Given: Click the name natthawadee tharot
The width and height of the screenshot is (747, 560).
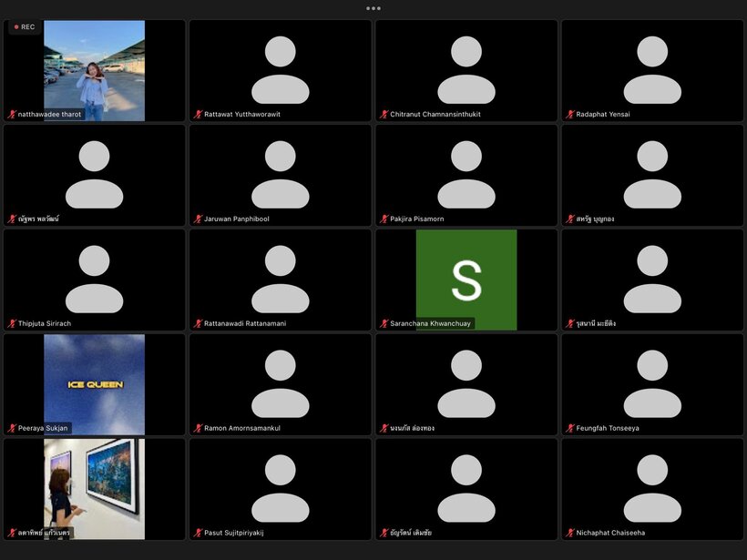Looking at the screenshot, I should click(x=49, y=115).
